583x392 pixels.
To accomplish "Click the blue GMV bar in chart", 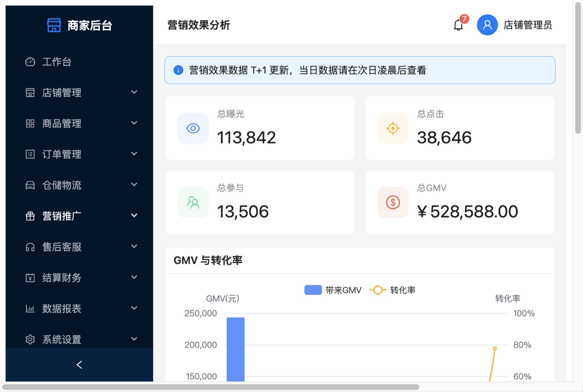I will pos(236,349).
